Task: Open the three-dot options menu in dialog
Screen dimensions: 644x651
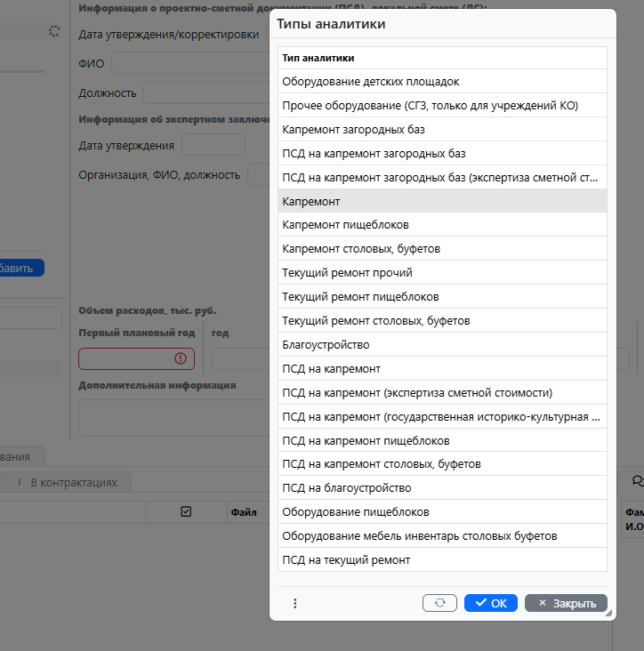Action: pyautogui.click(x=295, y=603)
